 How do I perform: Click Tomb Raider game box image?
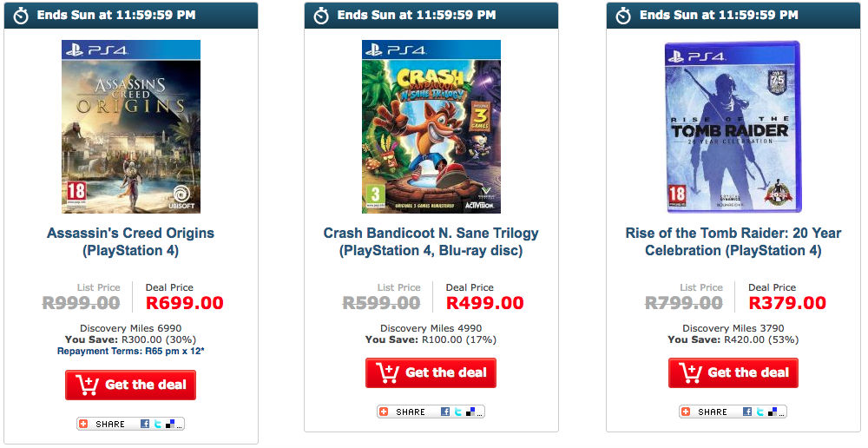733,127
